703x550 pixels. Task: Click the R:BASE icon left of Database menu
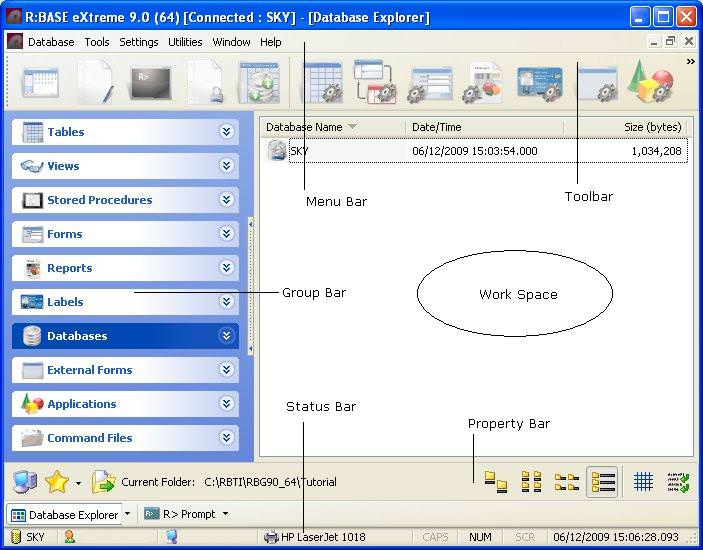click(15, 42)
